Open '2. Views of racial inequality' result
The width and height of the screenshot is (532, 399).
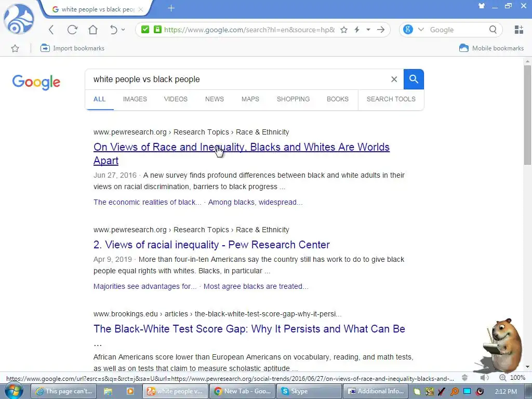tap(211, 245)
